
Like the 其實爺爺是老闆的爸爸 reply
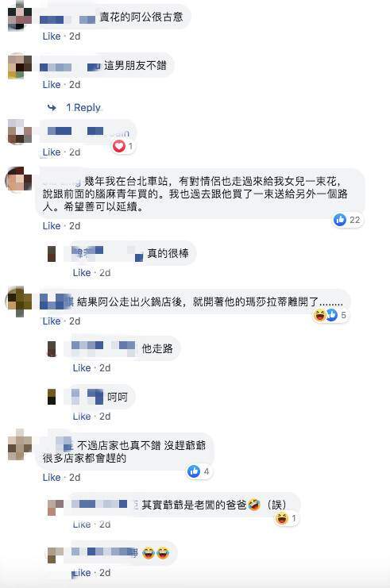[82, 525]
